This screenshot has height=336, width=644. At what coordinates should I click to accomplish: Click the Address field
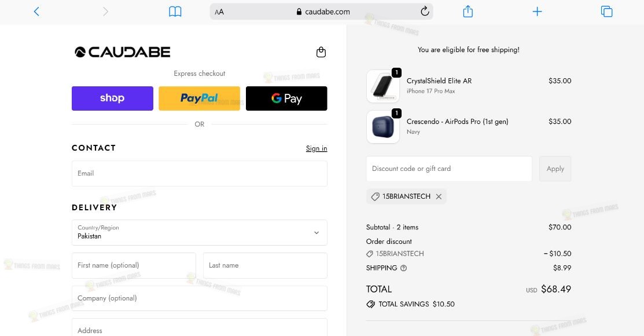coord(200,328)
